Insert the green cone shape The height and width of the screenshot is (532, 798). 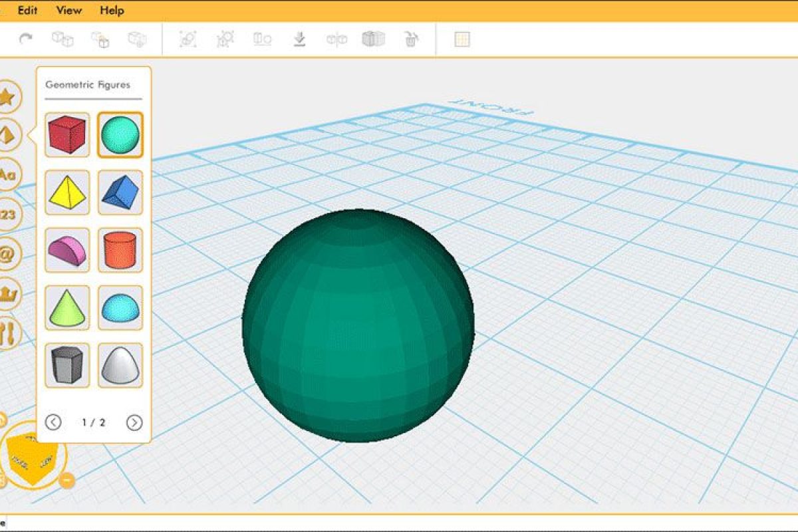pos(67,308)
